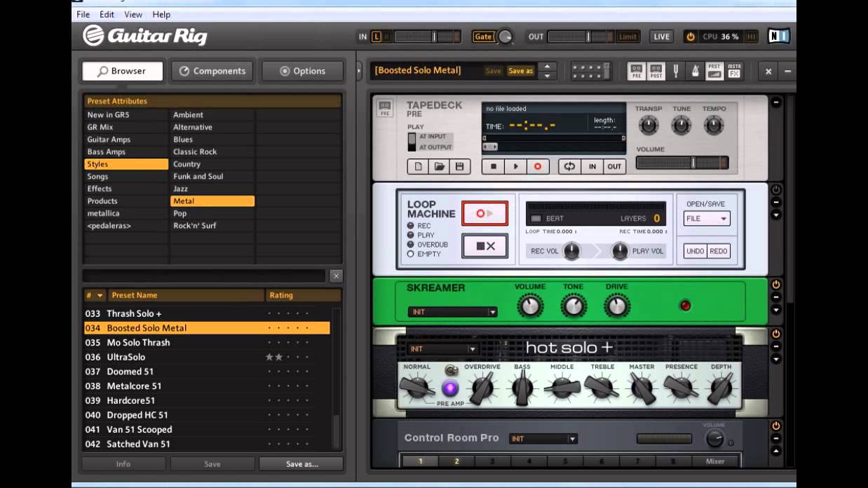Enable Tapedeck loop mode

click(569, 166)
